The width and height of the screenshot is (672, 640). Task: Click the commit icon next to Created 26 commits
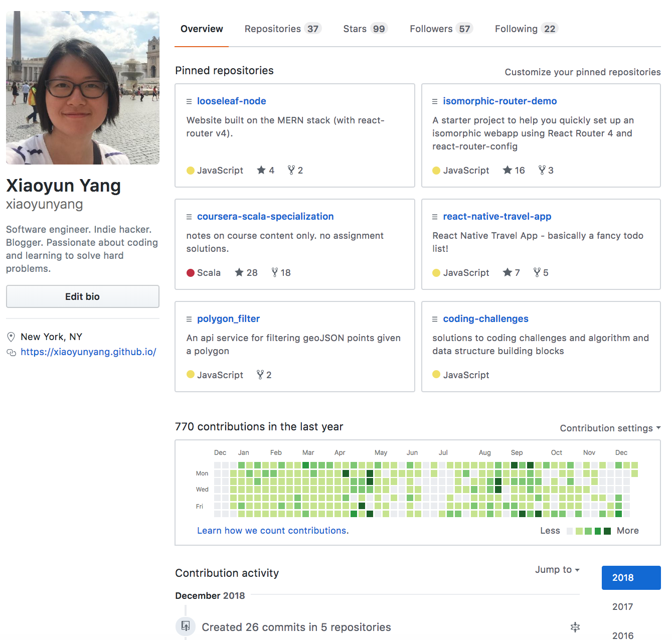(x=186, y=626)
